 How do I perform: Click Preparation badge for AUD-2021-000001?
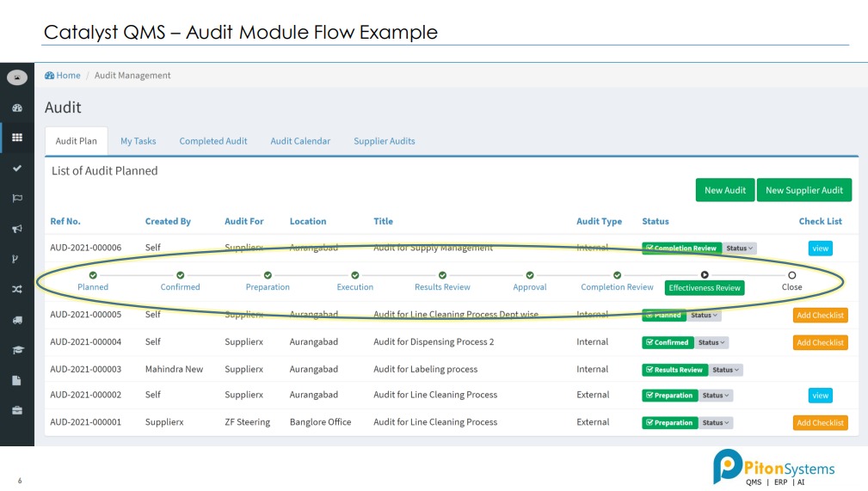[x=669, y=422]
